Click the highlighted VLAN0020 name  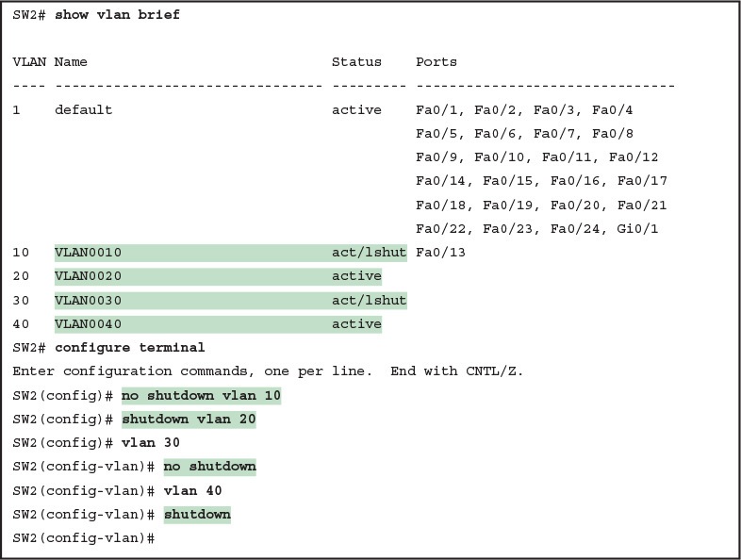click(88, 276)
